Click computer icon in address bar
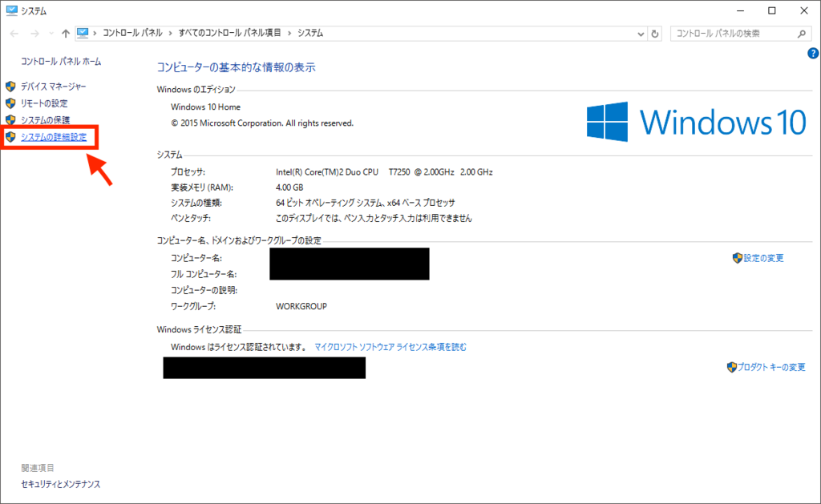 83,33
